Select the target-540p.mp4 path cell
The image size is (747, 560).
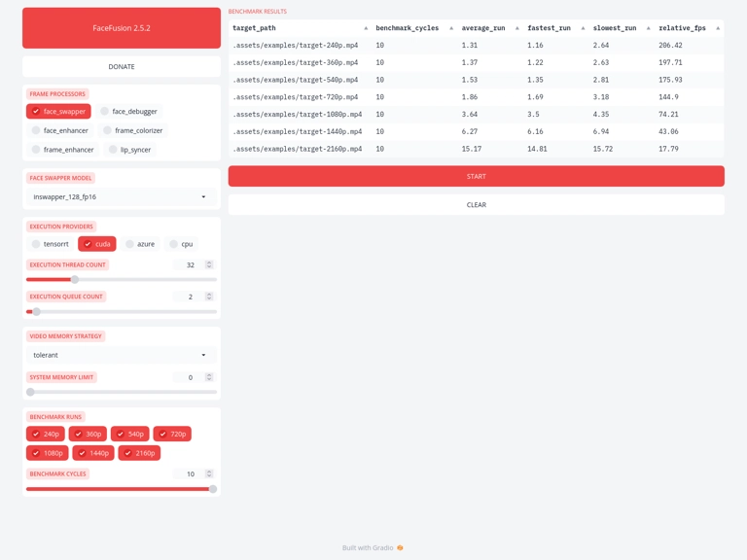300,80
